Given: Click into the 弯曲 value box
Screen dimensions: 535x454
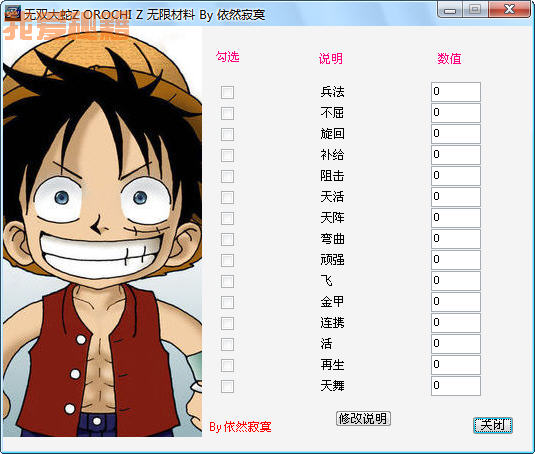Looking at the screenshot, I should point(456,239).
